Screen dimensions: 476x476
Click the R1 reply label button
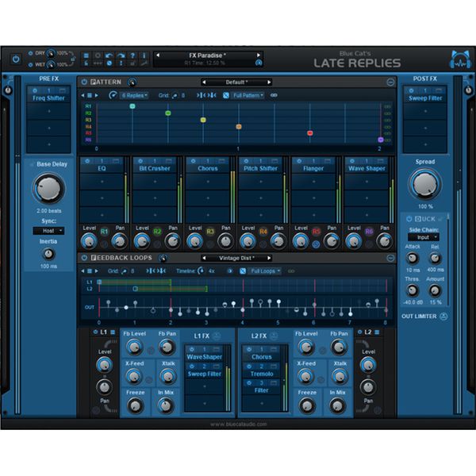click(x=104, y=232)
